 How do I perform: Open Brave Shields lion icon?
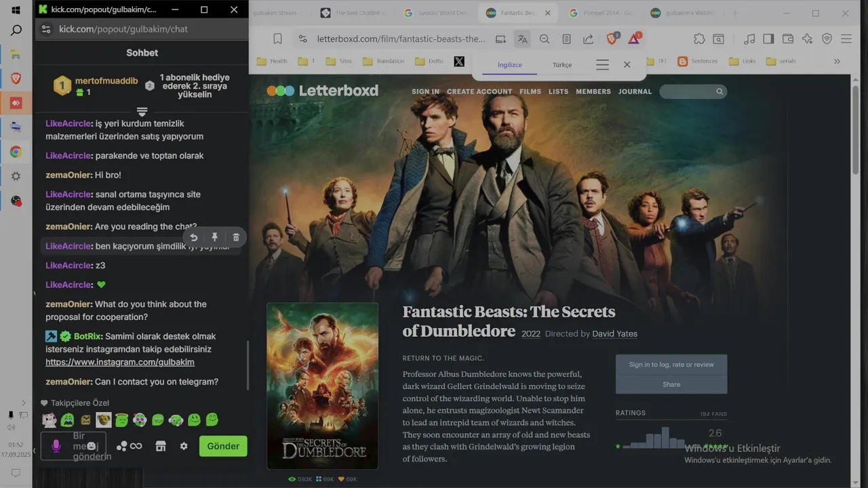[x=612, y=39]
